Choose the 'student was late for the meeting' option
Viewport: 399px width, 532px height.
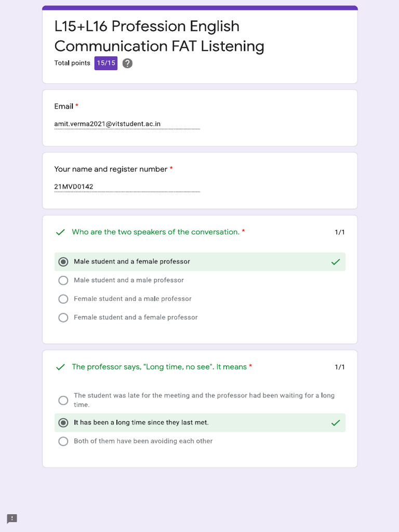[x=63, y=400]
